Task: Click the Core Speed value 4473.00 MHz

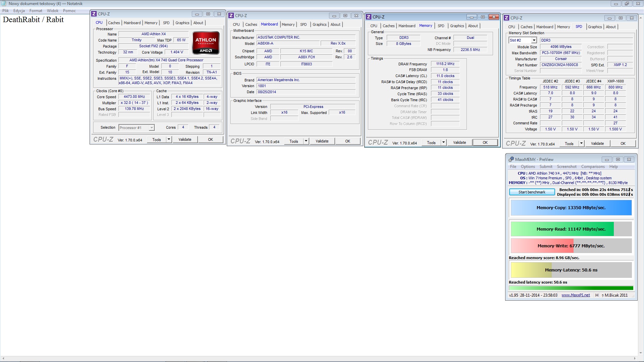Action: (x=134, y=97)
